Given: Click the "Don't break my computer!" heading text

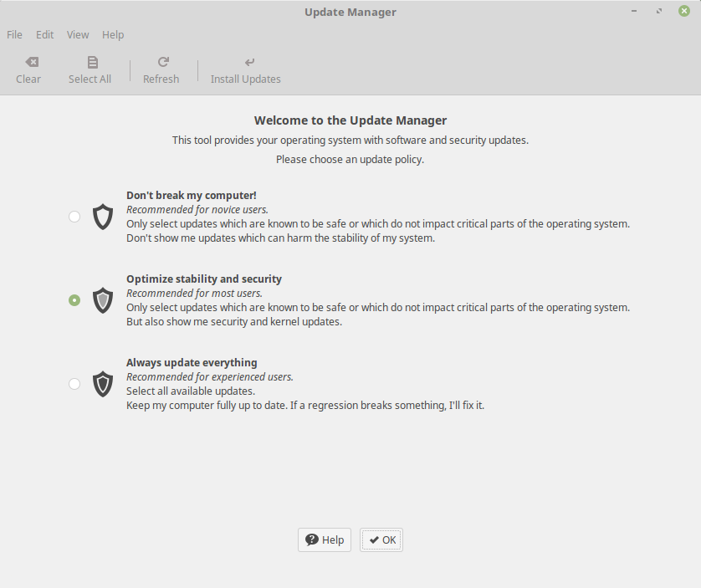Looking at the screenshot, I should coord(192,196).
